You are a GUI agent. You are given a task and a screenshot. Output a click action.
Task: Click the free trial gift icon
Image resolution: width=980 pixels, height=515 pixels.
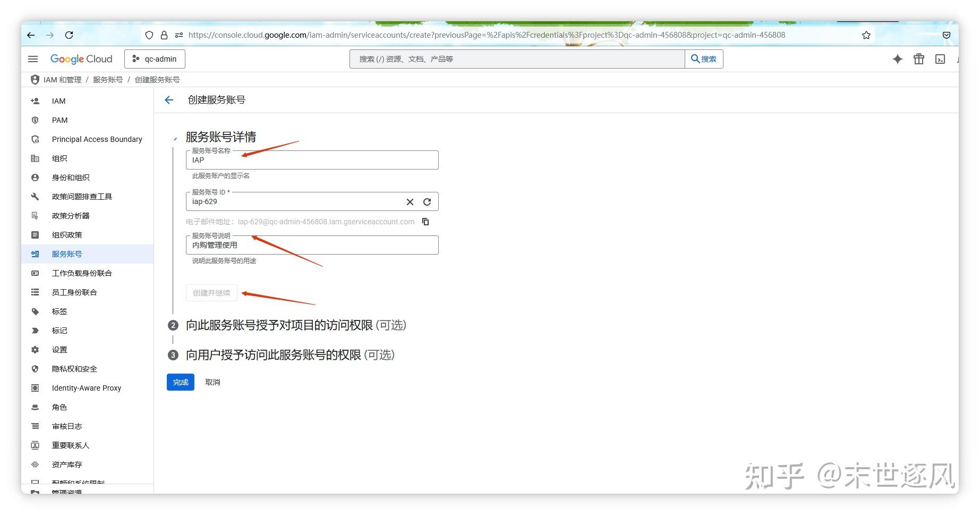coord(918,59)
